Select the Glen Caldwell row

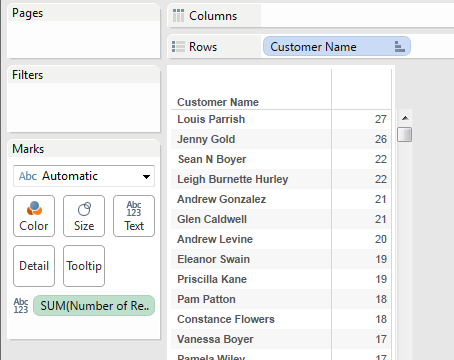coord(281,219)
